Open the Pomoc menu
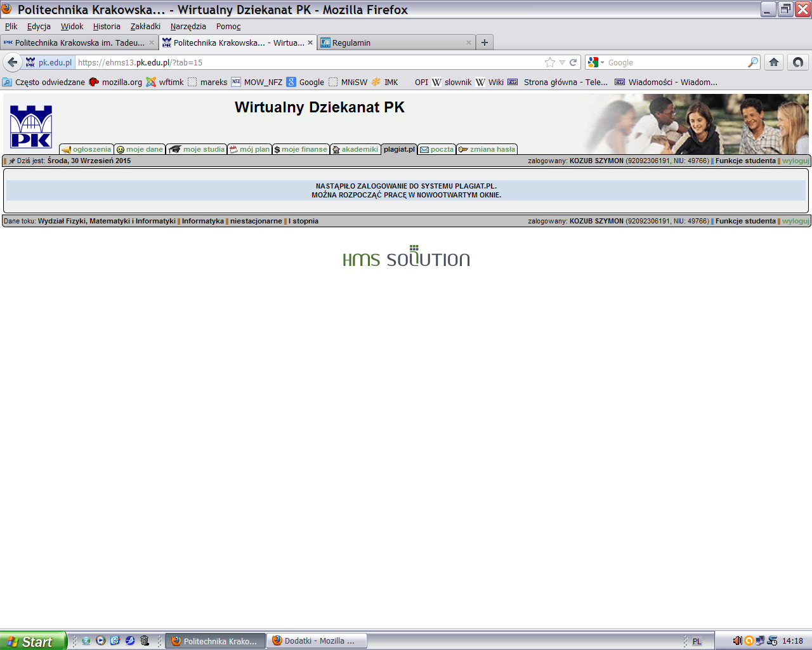 pyautogui.click(x=228, y=26)
